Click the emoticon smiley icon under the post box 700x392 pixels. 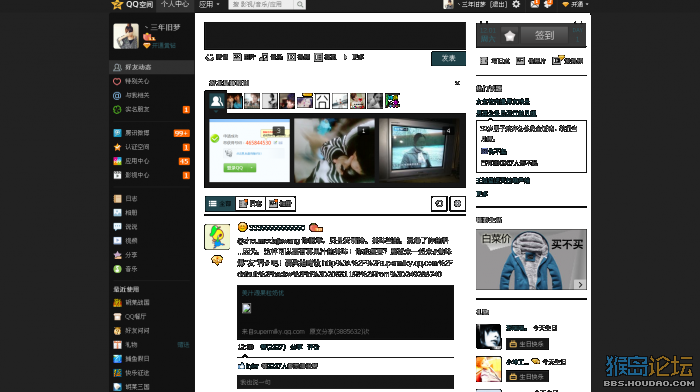point(209,57)
